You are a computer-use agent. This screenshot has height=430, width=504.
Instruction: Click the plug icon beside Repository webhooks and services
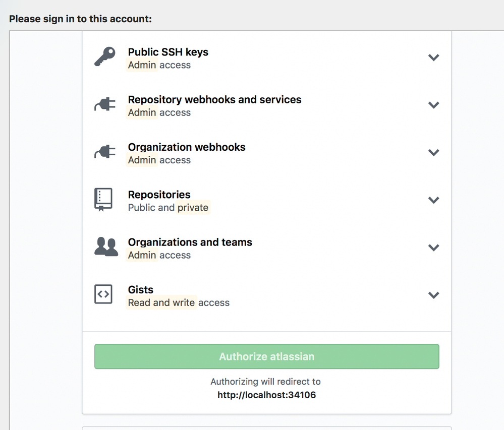(105, 105)
